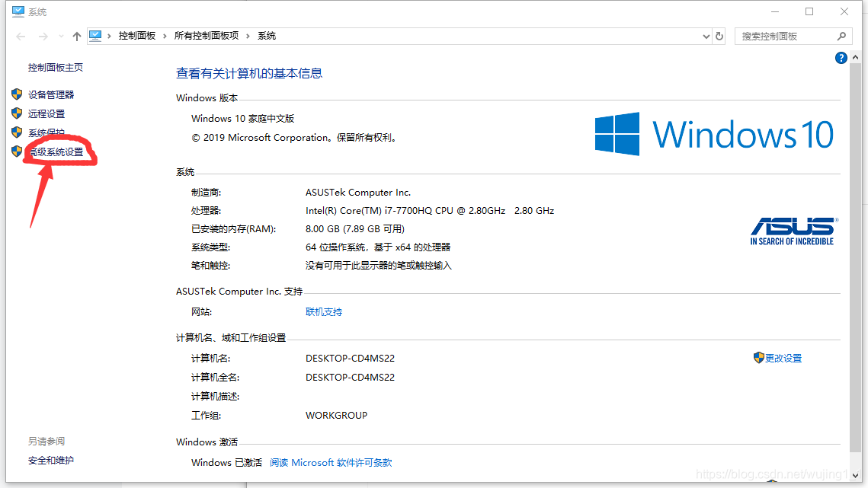This screenshot has width=868, height=488.
Task: Select 所有控制面板项 in breadcrumb path
Action: (206, 36)
